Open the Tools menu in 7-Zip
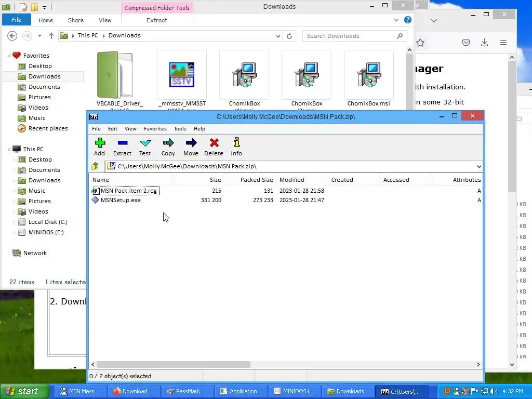Screen dimensions: 532x399 point(180,129)
